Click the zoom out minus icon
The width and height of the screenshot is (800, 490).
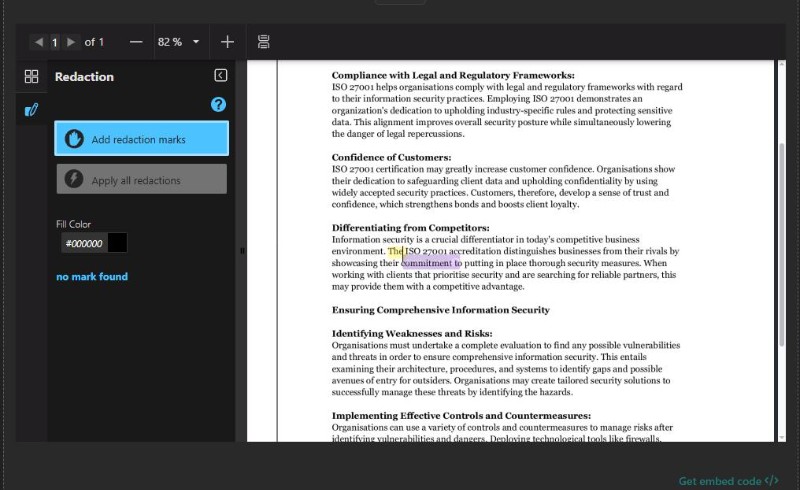click(x=136, y=42)
